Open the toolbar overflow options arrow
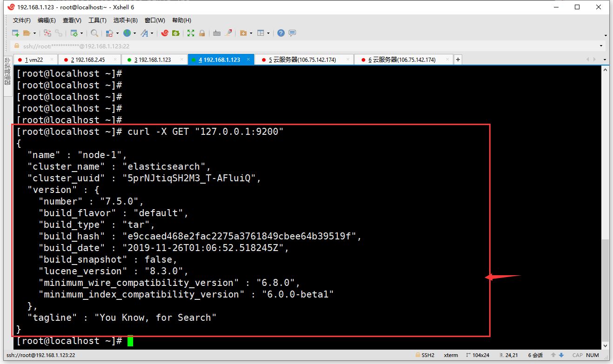The image size is (613, 364). 606,35
